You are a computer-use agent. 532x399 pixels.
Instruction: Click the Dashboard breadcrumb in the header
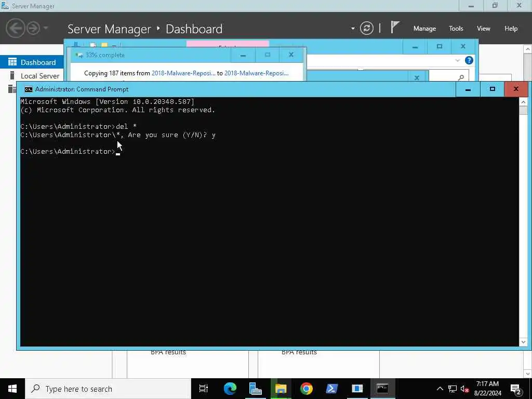coord(194,29)
